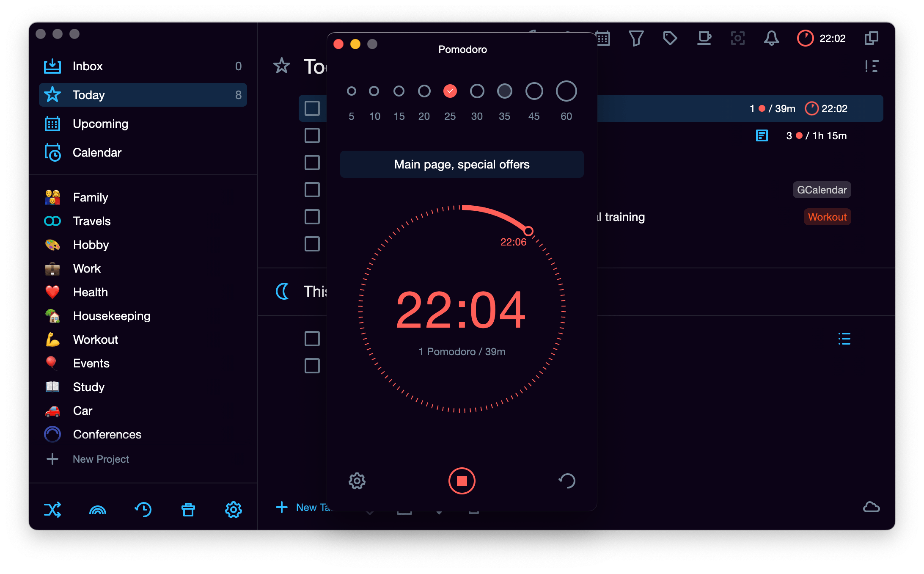Reset the Pomodoro timer
924x574 pixels.
click(x=567, y=481)
